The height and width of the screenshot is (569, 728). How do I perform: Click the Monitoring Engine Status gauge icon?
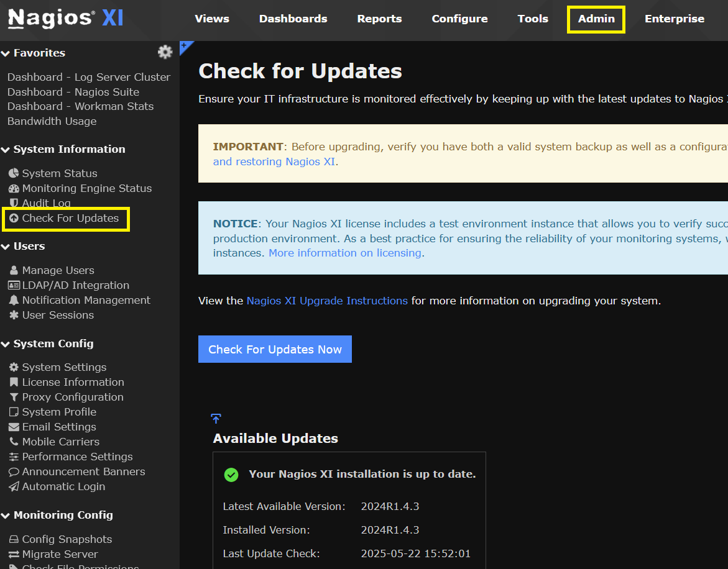pos(14,188)
